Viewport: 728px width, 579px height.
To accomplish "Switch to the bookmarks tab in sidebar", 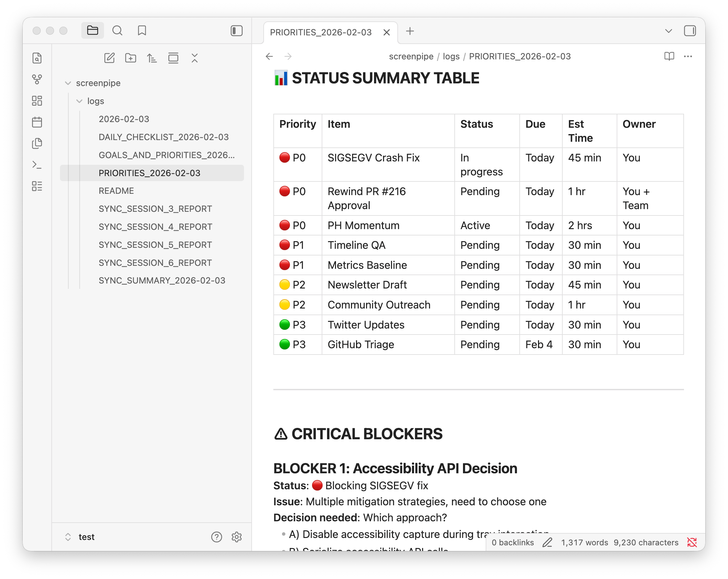I will (x=142, y=31).
